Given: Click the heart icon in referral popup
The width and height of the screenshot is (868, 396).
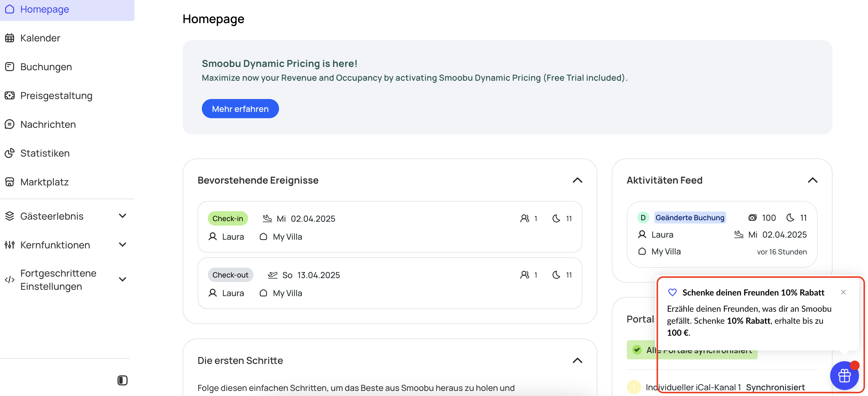Looking at the screenshot, I should [x=672, y=292].
